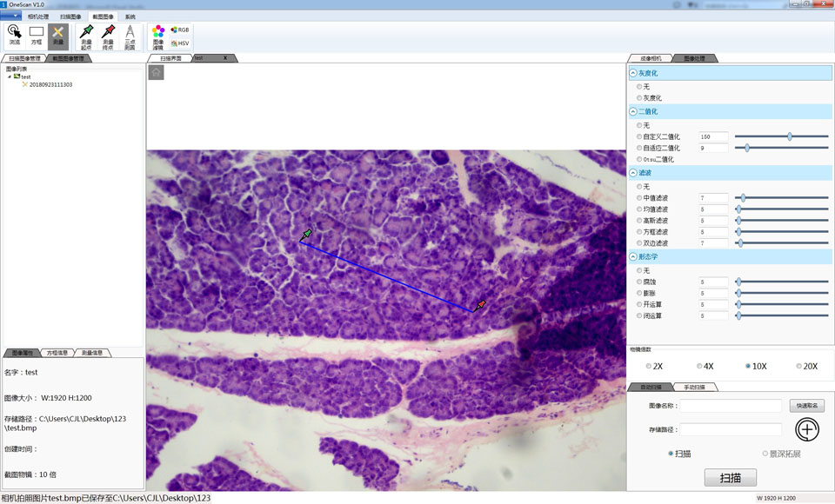The width and height of the screenshot is (835, 504).
Task: Click the 快速取名 quick name button
Action: point(806,406)
